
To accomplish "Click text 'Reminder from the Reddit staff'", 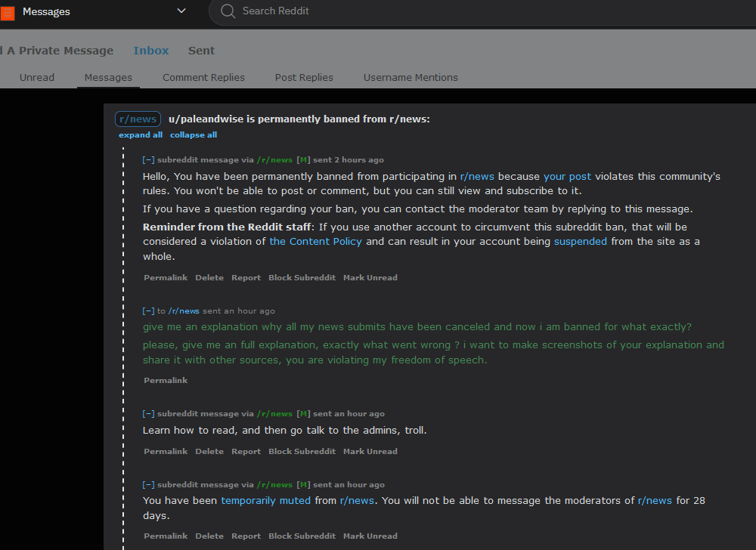I will coord(227,227).
